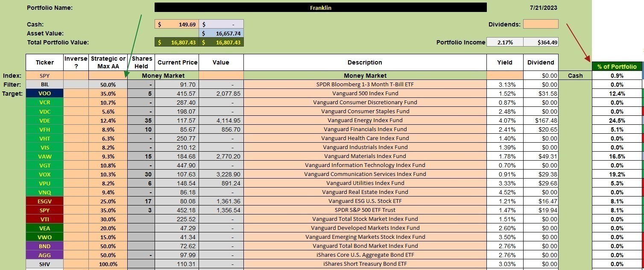Viewport: 644px width, 270px height.
Task: Select VDE shares held cell showing 35
Action: pos(141,120)
